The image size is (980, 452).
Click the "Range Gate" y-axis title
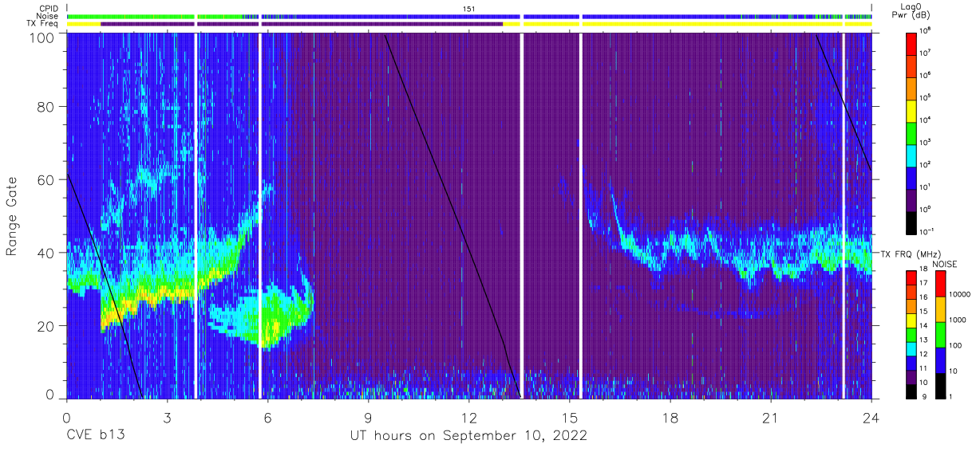[12, 216]
